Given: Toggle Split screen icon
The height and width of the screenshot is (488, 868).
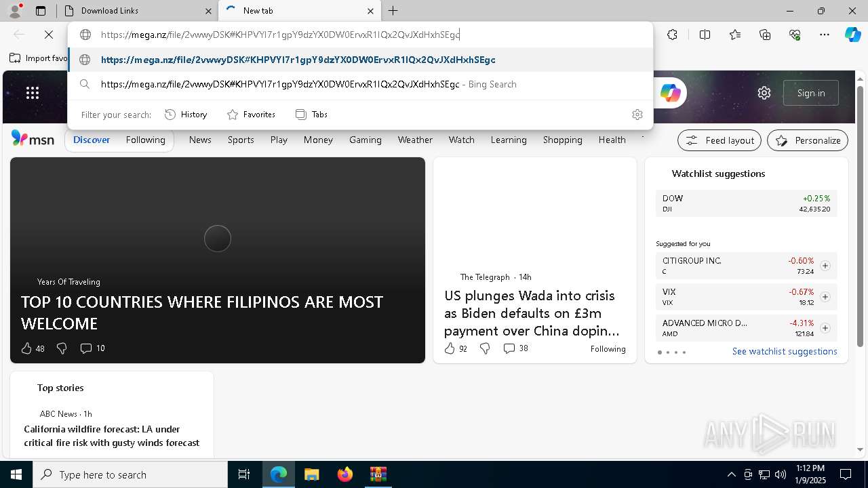Looking at the screenshot, I should (x=705, y=35).
